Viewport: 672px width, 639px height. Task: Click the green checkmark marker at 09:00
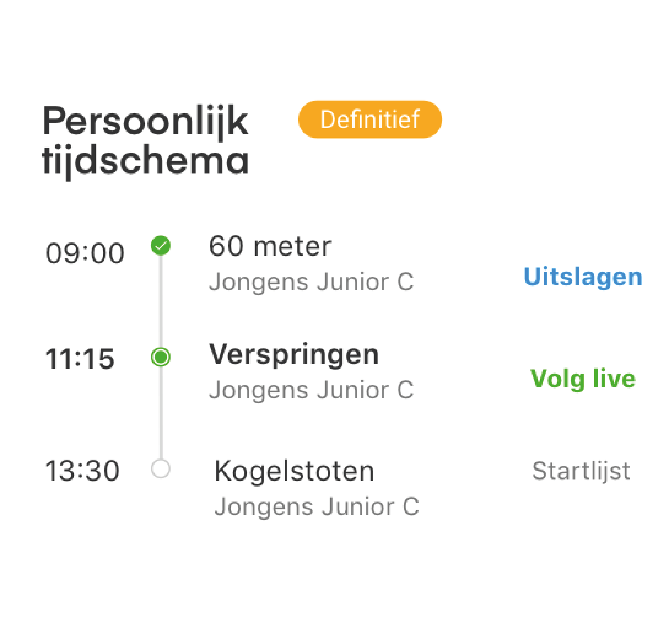(x=161, y=245)
